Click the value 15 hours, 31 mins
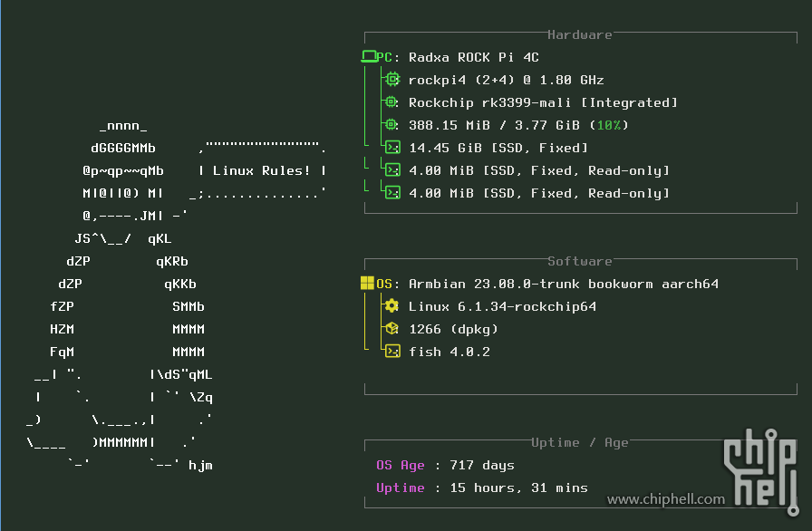The image size is (812, 531). click(x=518, y=488)
